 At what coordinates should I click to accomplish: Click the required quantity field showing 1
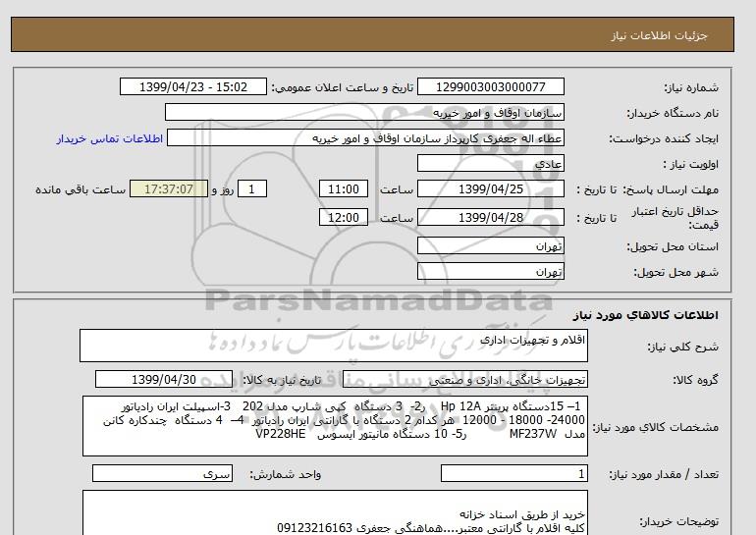tap(514, 474)
